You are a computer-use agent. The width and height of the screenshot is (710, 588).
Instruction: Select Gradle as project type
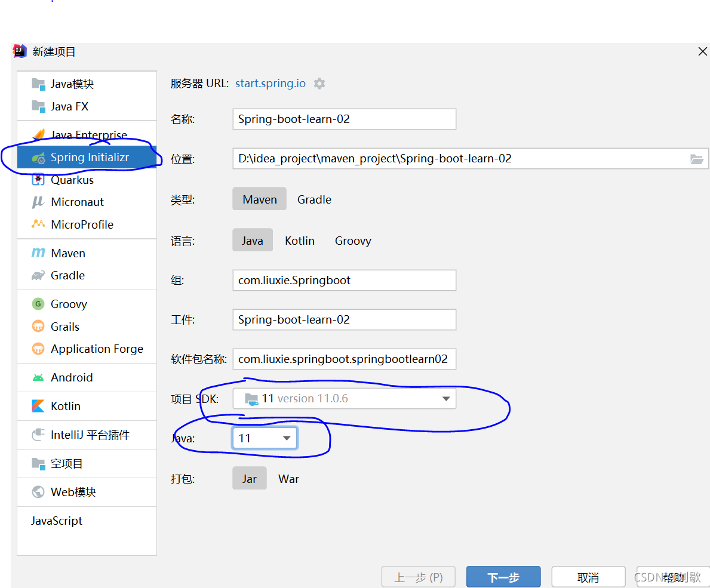(314, 199)
